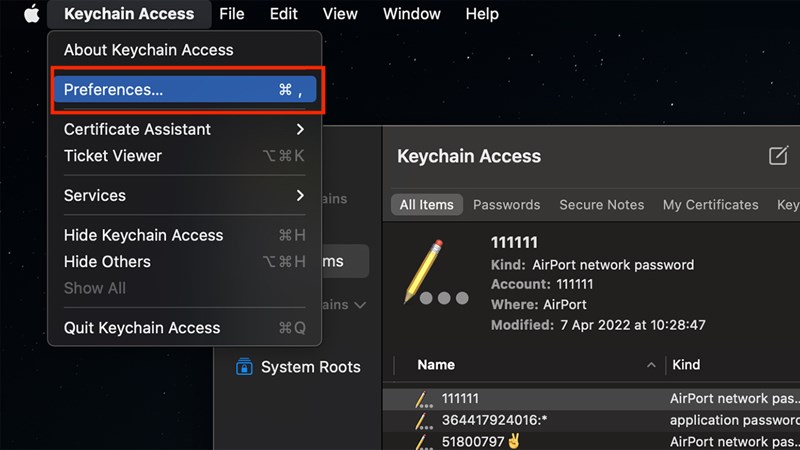Select Preferences… menu item

(185, 89)
